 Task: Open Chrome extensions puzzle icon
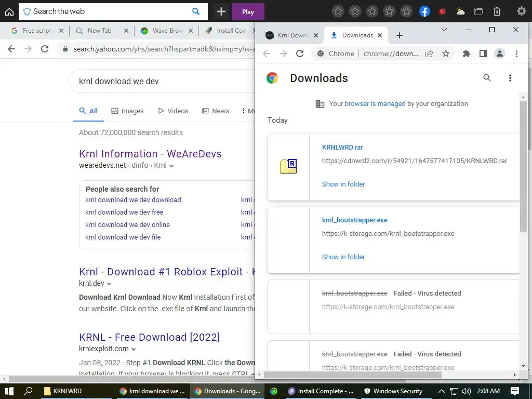(467, 54)
